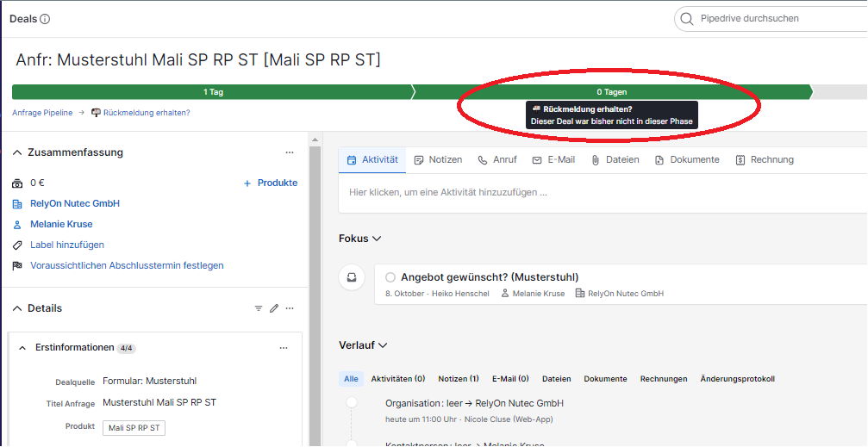Click the info icon next to Deals

tap(45, 19)
